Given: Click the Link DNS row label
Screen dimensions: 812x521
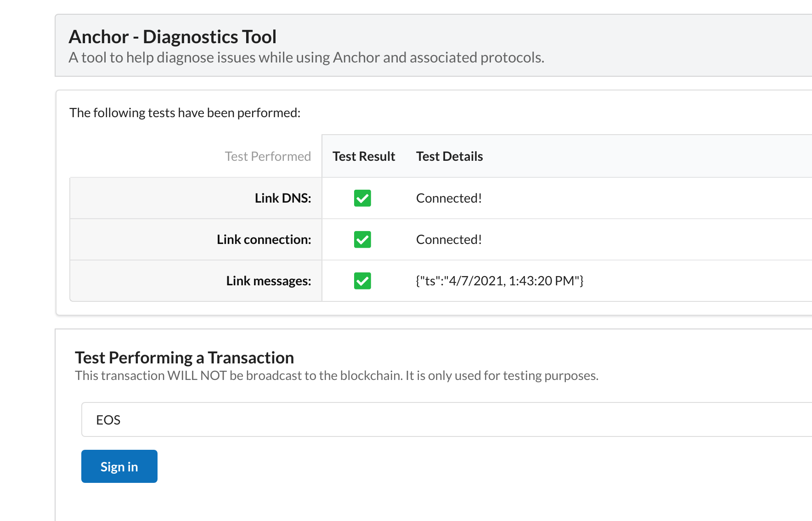Looking at the screenshot, I should tap(283, 198).
